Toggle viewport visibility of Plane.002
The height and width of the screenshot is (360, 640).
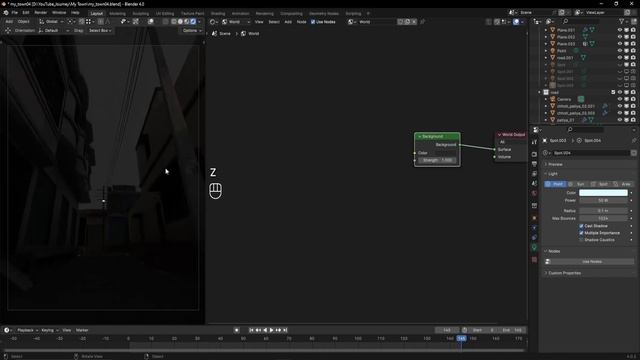click(x=620, y=37)
